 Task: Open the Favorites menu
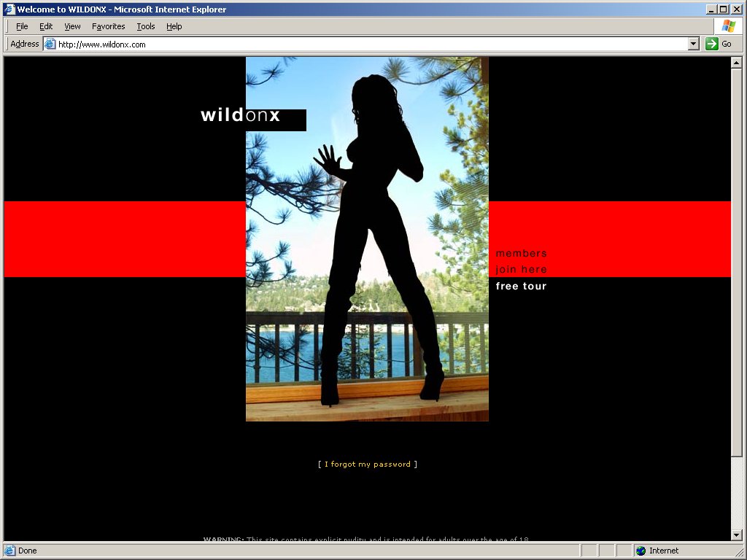pos(108,26)
